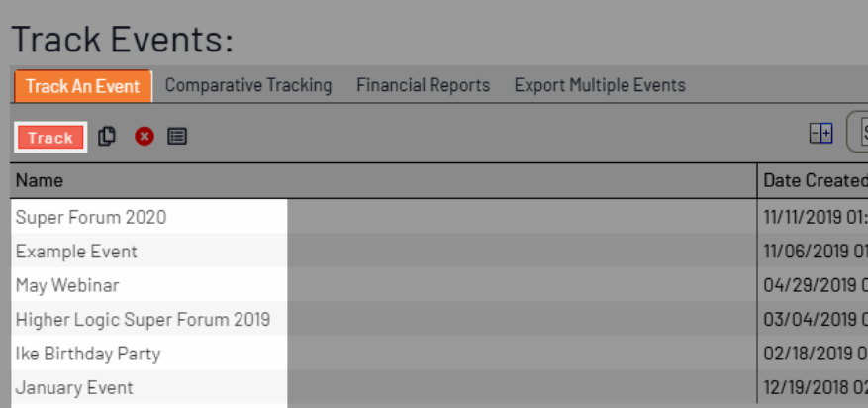Click the red delete event icon
Image resolution: width=868 pixels, height=408 pixels.
[x=145, y=137]
